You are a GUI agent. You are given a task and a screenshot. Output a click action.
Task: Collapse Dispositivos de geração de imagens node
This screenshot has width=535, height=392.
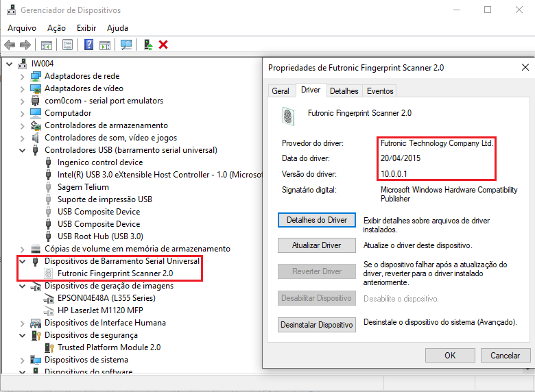pos(23,286)
